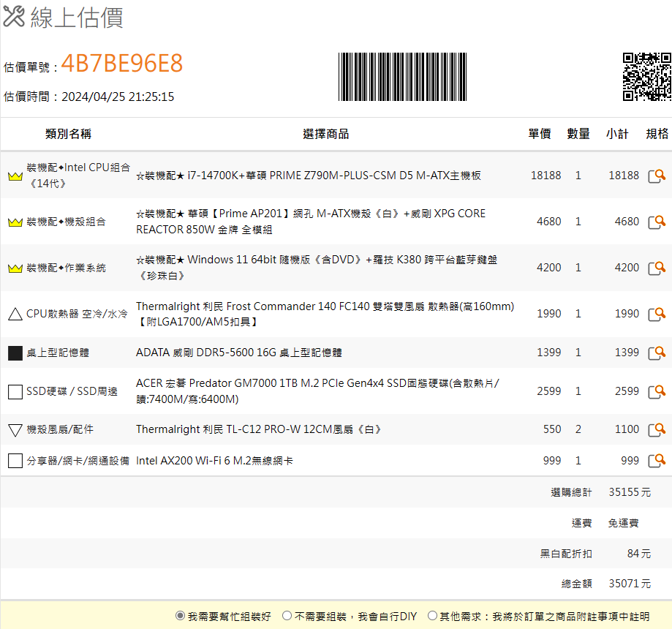Click crown icon beside 作業系統 category
The image size is (672, 629).
tap(15, 268)
